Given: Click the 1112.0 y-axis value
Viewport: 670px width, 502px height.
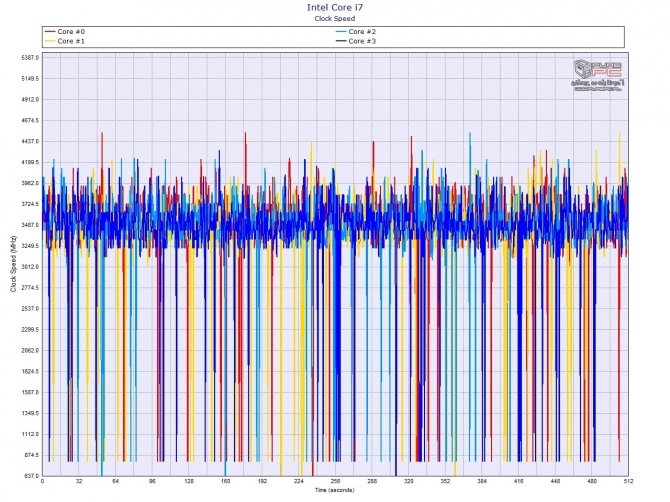Looking at the screenshot, I should pyautogui.click(x=30, y=434).
